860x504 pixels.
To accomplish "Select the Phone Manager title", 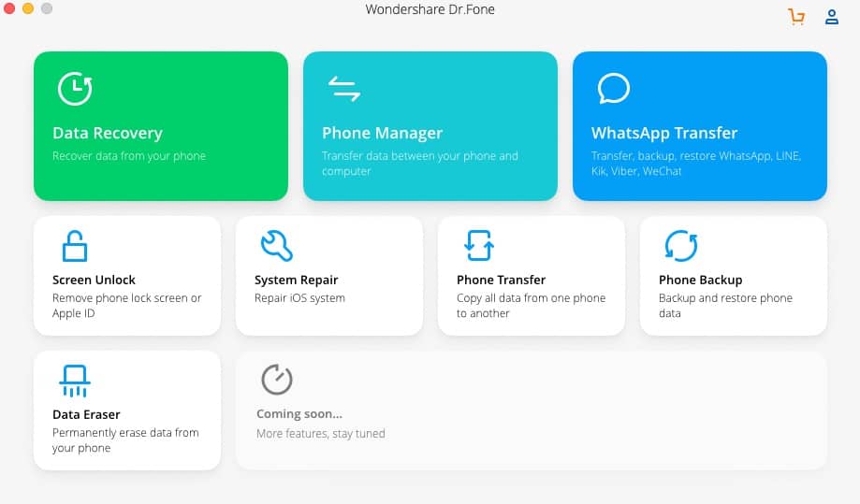I will point(383,133).
